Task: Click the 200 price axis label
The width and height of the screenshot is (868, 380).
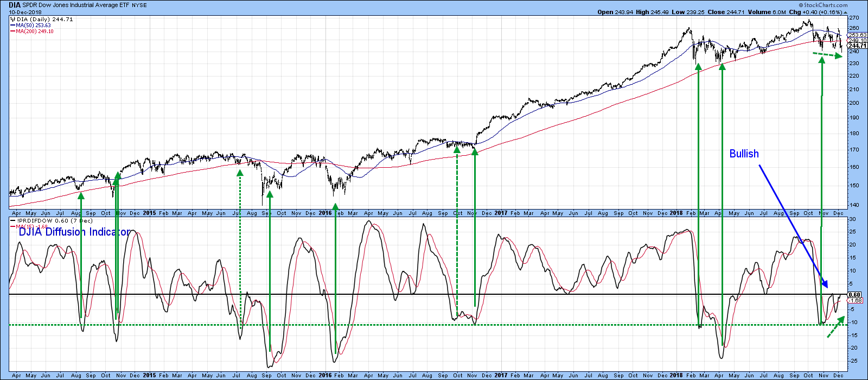Action: pyautogui.click(x=853, y=103)
